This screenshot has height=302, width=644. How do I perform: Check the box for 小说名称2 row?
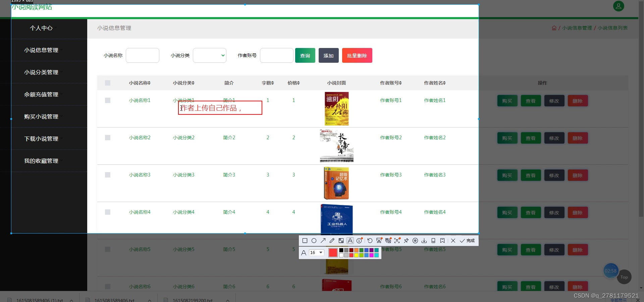click(x=108, y=138)
